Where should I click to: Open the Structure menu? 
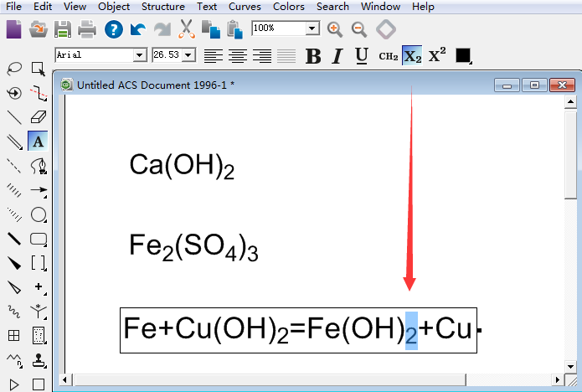pos(162,7)
